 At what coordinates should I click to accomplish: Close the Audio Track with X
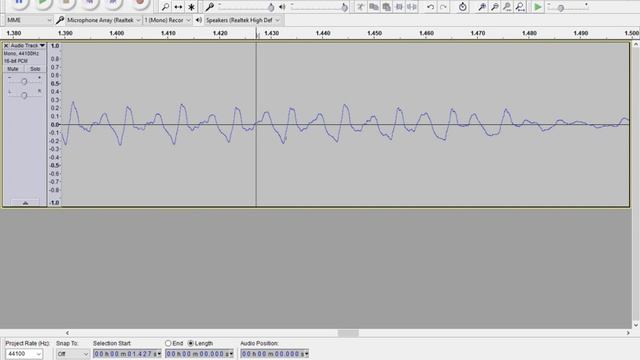[x=6, y=46]
